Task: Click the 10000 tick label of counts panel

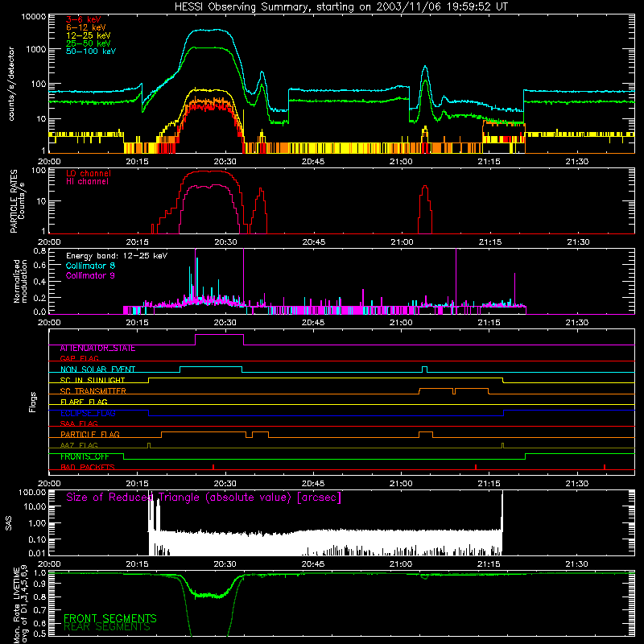Action: click(x=34, y=17)
